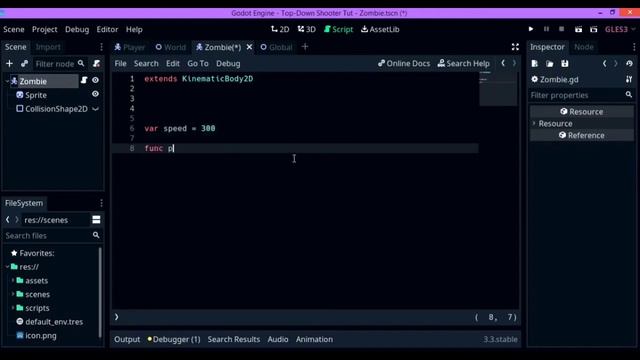Open Zombie node's attached script
This screenshot has width=640, height=360.
(x=84, y=80)
